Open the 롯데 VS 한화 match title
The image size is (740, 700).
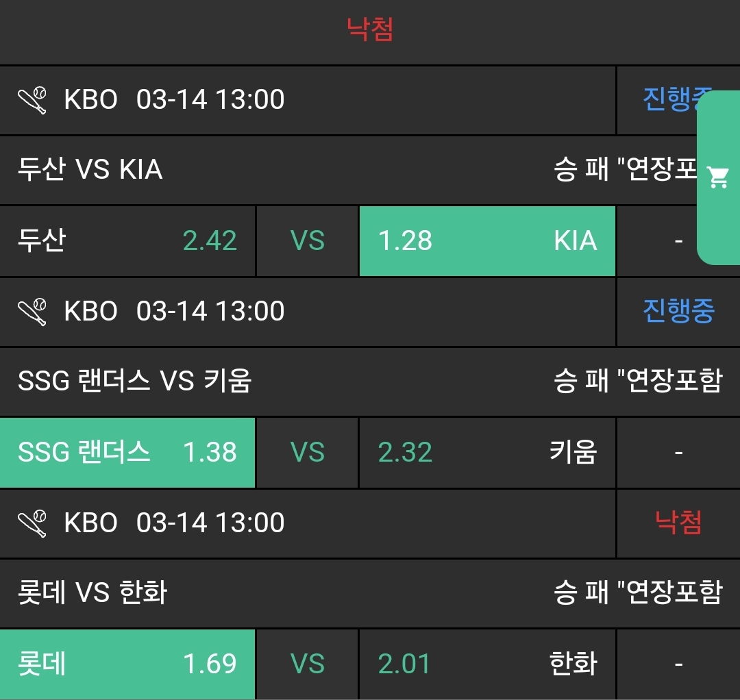(92, 592)
